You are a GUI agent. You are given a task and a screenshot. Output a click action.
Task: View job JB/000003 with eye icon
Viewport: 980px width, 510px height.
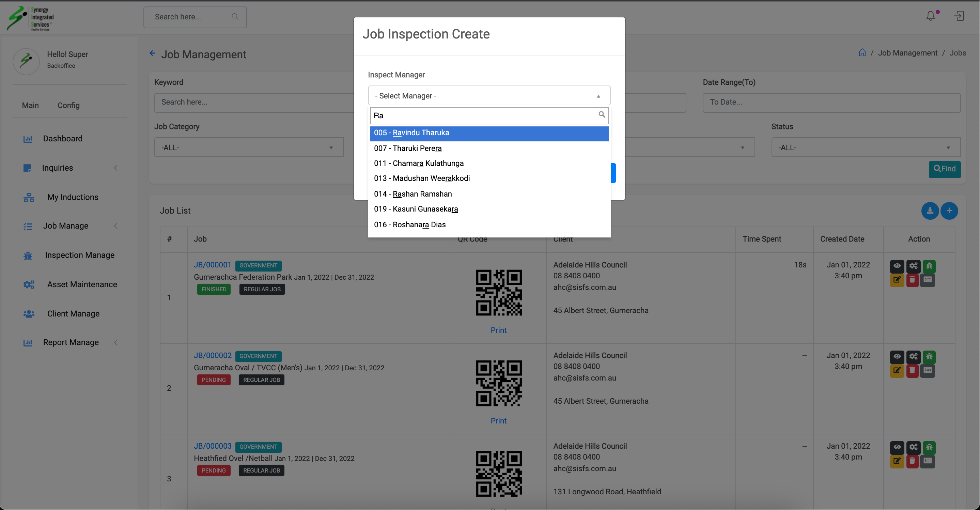[897, 447]
